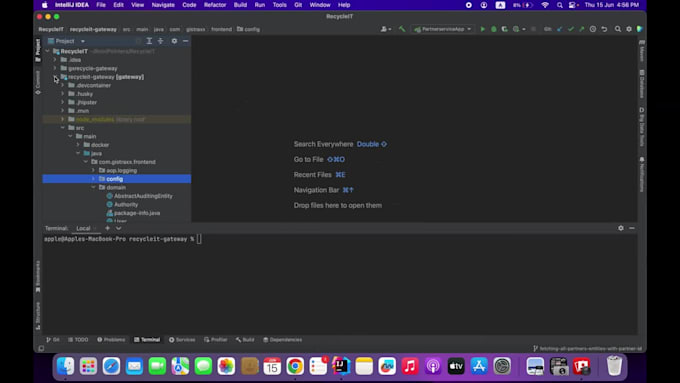The height and width of the screenshot is (383, 680).
Task: Toggle Big Data Tools window on right stripe
Action: [x=642, y=127]
